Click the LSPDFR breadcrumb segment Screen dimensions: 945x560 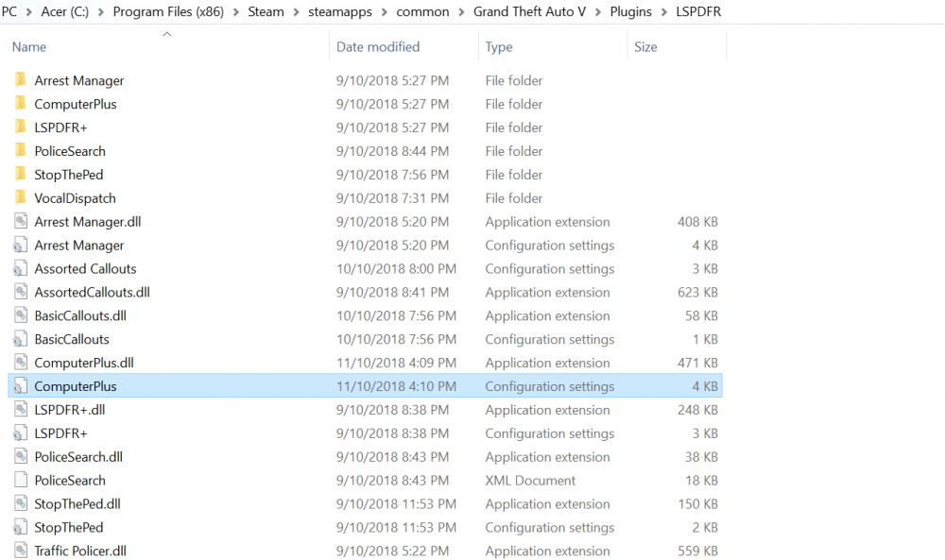[698, 11]
